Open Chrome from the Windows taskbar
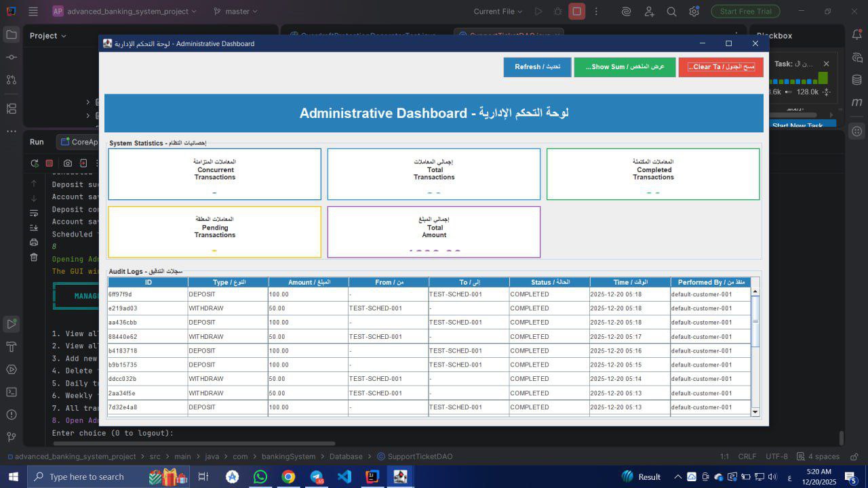The image size is (868, 488). point(288,476)
